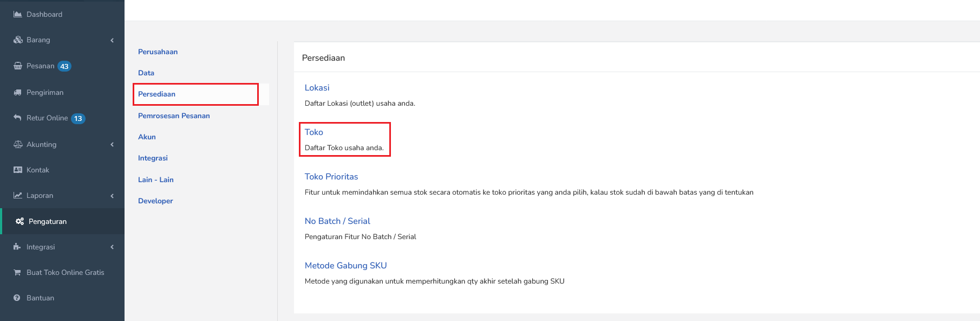
Task: Click the Barang boxes icon
Action: (18, 40)
